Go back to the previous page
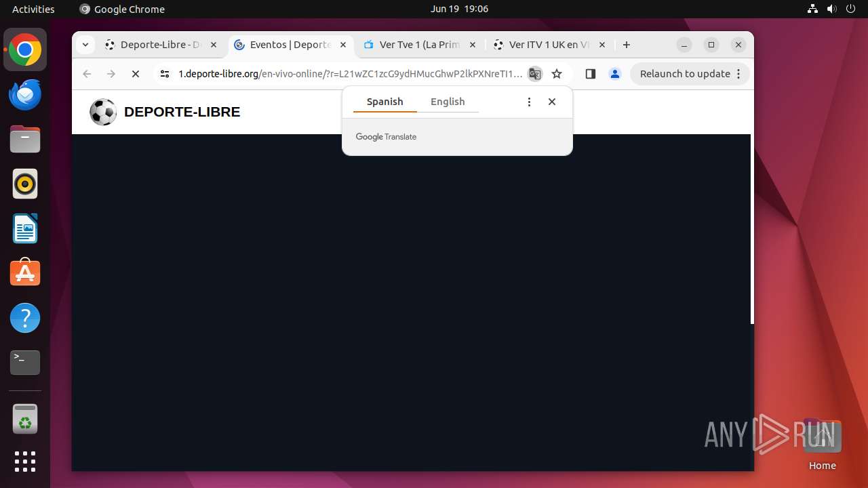 [x=87, y=74]
